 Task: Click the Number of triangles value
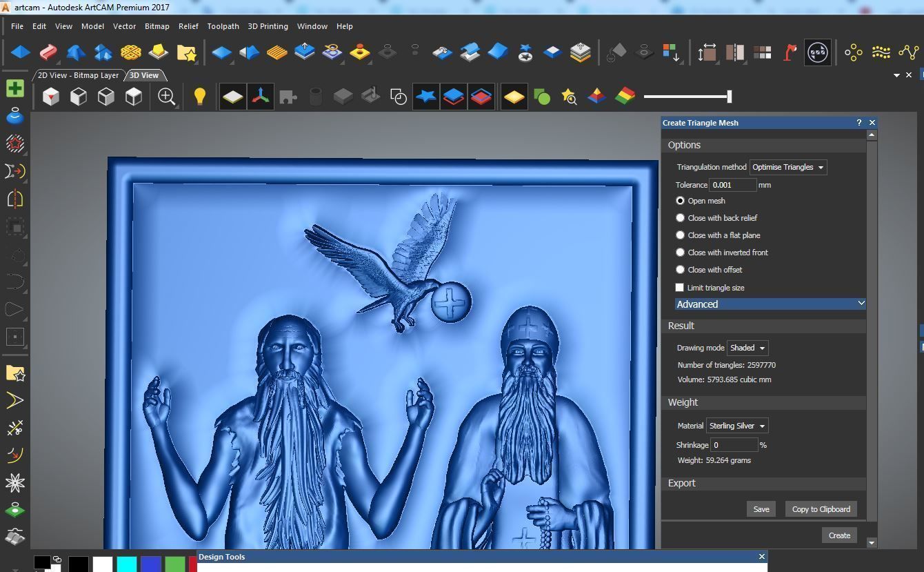click(x=761, y=365)
